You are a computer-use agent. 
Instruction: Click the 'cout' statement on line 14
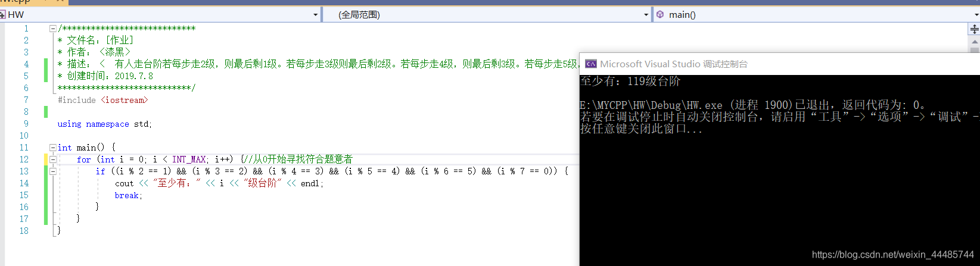pos(125,183)
